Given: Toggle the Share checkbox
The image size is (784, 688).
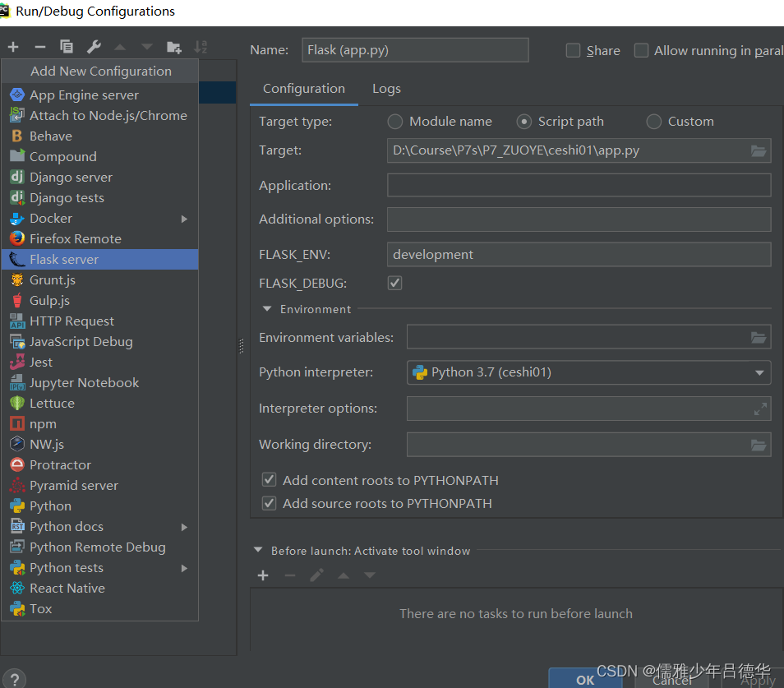Looking at the screenshot, I should point(573,50).
